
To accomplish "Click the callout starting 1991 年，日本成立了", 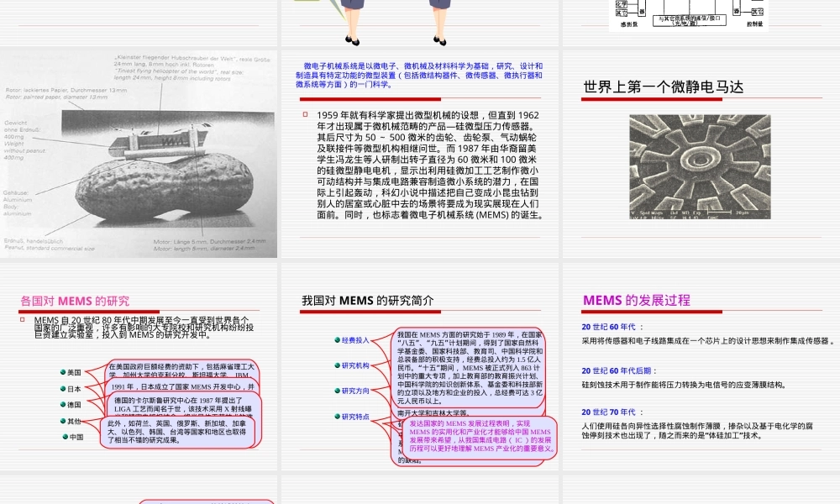I will (x=182, y=386).
